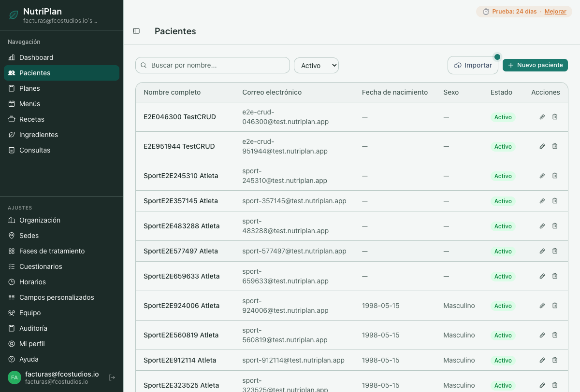Screen dimensions: 580x392
Task: Open the organization switcher under NutriPlan
Action: 60,21
